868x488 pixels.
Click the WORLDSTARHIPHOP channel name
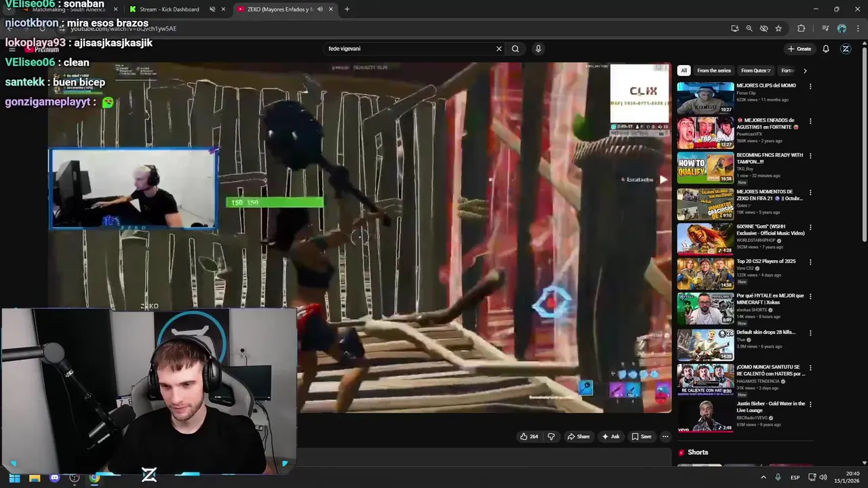coord(757,241)
